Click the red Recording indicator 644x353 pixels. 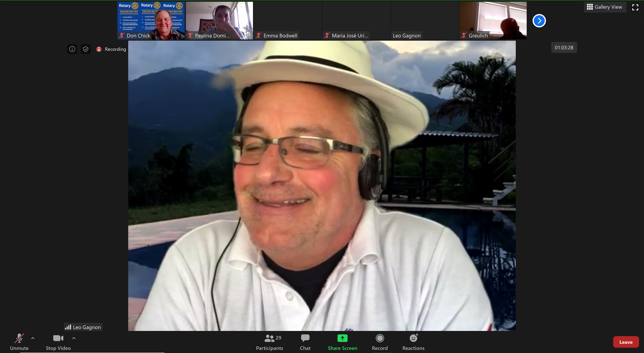click(99, 49)
